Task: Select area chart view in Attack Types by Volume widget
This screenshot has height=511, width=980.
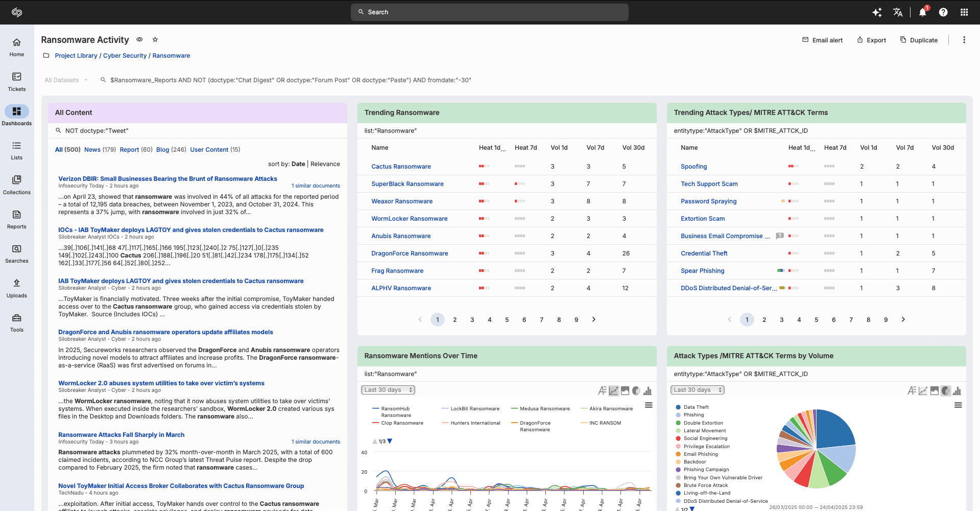Action: pyautogui.click(x=935, y=391)
